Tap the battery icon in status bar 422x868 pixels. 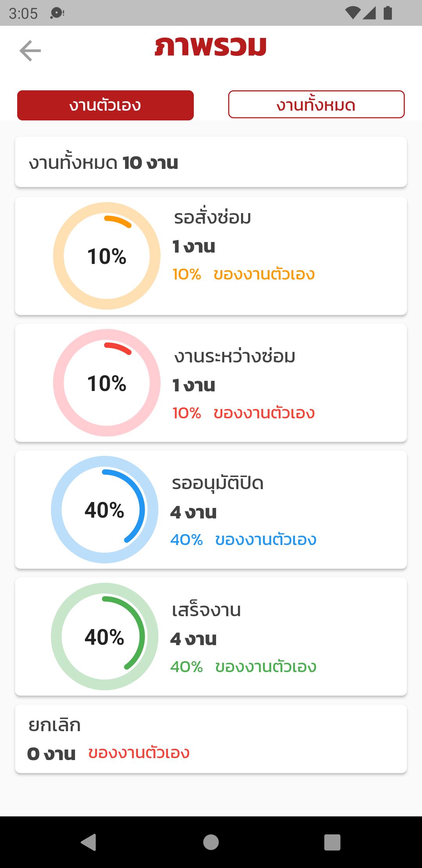click(388, 13)
